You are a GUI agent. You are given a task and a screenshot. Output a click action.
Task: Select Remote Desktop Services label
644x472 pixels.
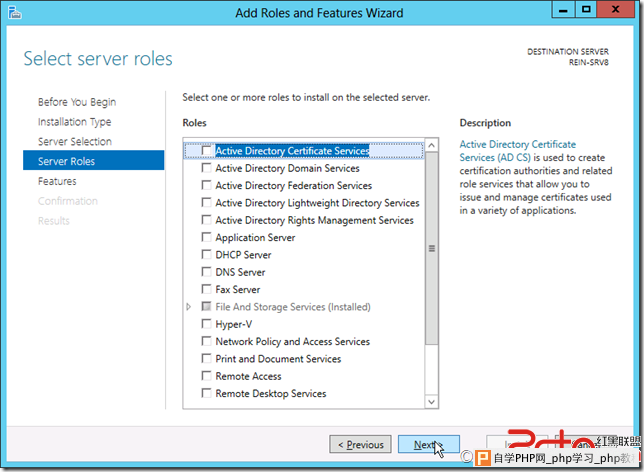271,394
